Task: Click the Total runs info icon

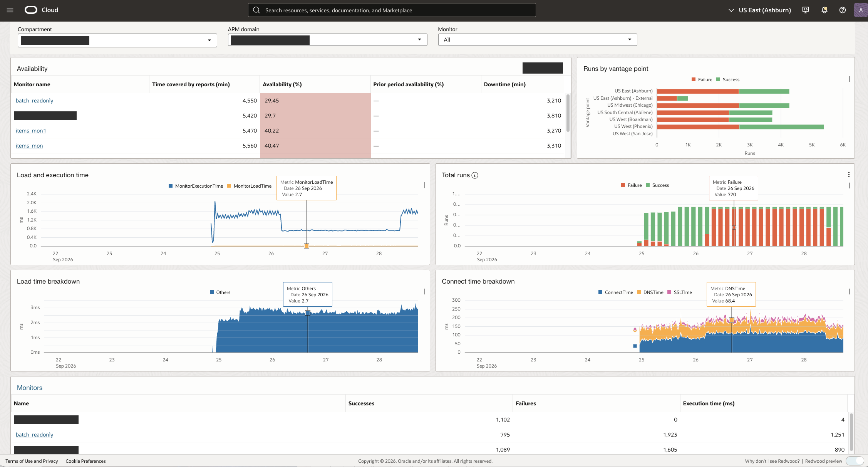Action: [x=475, y=175]
